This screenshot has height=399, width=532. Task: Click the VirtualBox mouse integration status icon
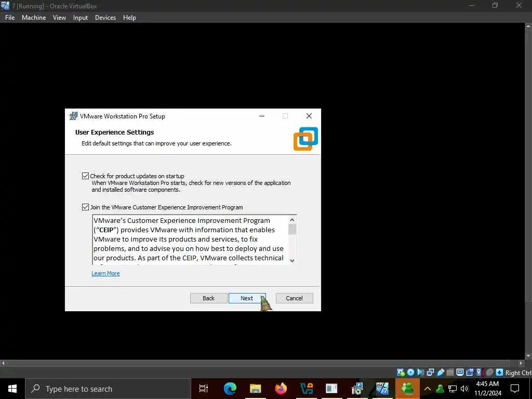[489, 373]
